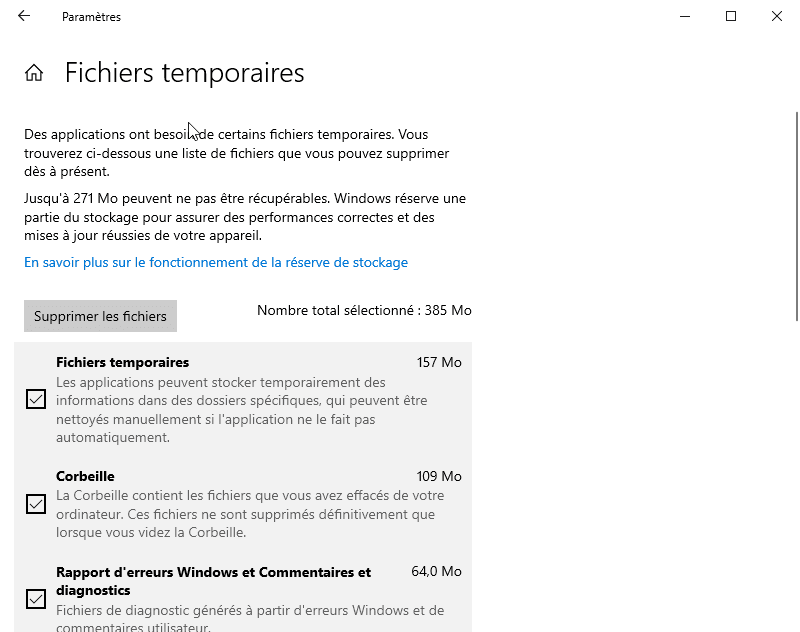
Task: Click the 'Nombre total sélectionné : 385 Mo' label
Action: 364,310
